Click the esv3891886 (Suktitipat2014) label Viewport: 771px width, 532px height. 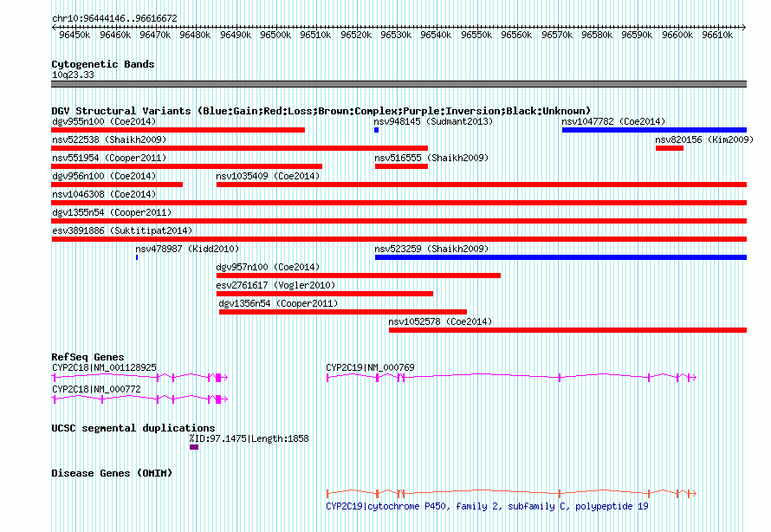pos(122,230)
